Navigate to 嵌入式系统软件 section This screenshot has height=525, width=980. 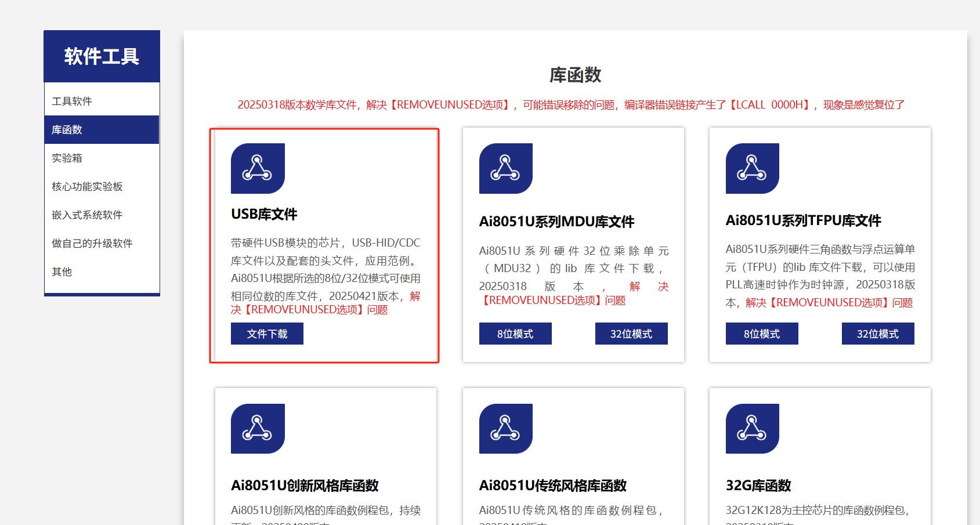87,215
